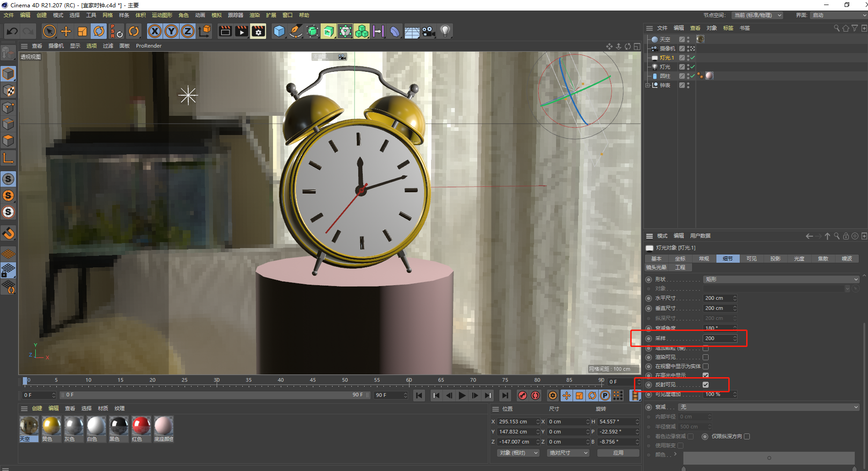Open the object manager 标签 menu
Viewport: 868px width, 471px height.
[x=728, y=28]
